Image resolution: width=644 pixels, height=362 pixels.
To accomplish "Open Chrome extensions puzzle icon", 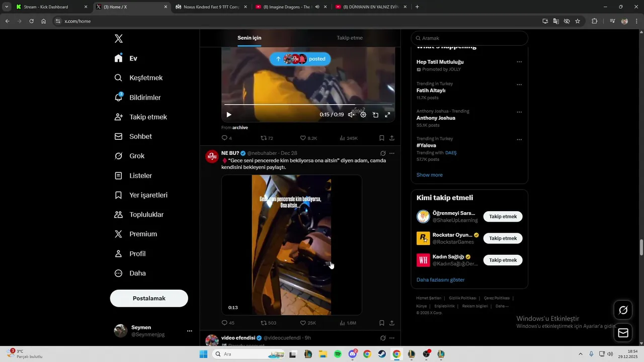I will [595, 21].
